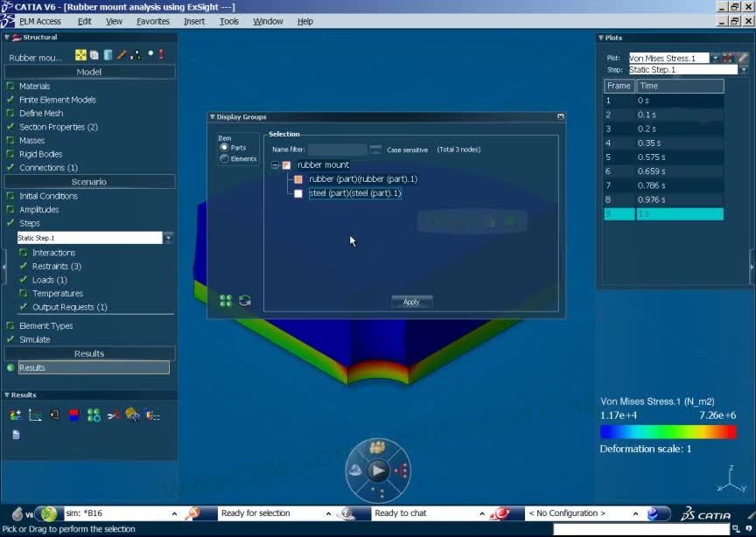Open display groups with green circles icon
The width and height of the screenshot is (756, 537).
pos(94,415)
